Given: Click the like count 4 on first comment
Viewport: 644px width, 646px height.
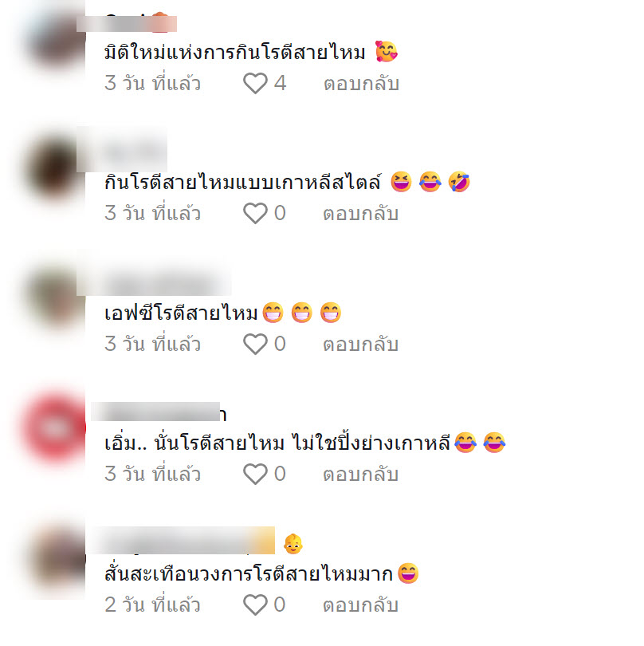Looking at the screenshot, I should [x=281, y=83].
